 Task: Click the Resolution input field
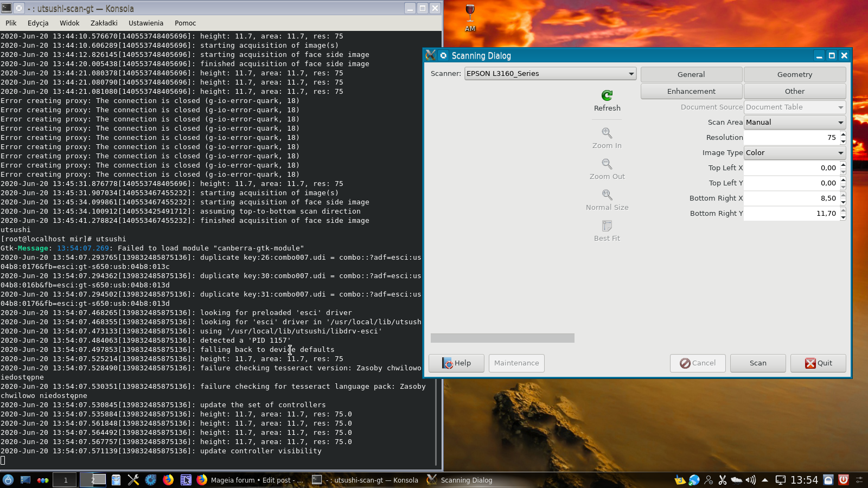(x=792, y=138)
